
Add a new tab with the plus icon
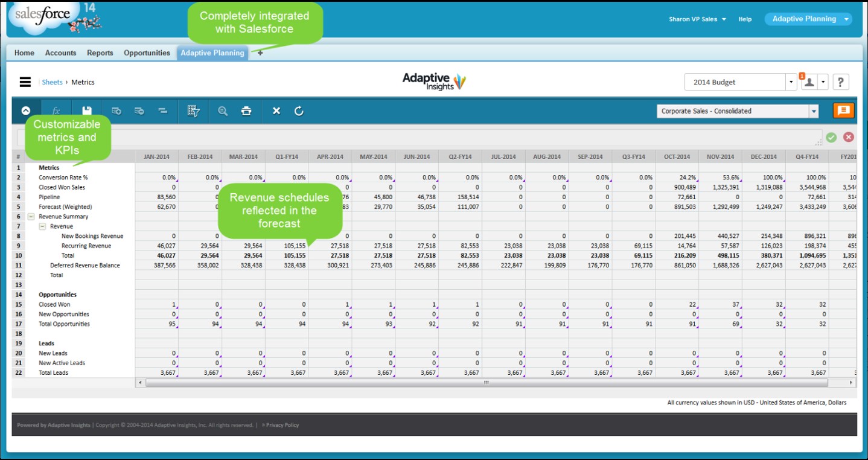(260, 53)
